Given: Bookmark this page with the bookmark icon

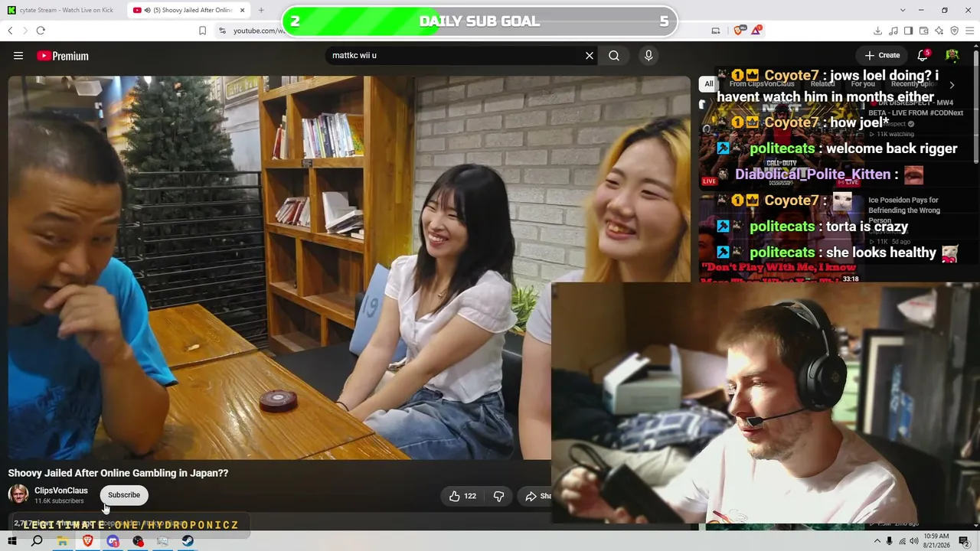Looking at the screenshot, I should [202, 31].
